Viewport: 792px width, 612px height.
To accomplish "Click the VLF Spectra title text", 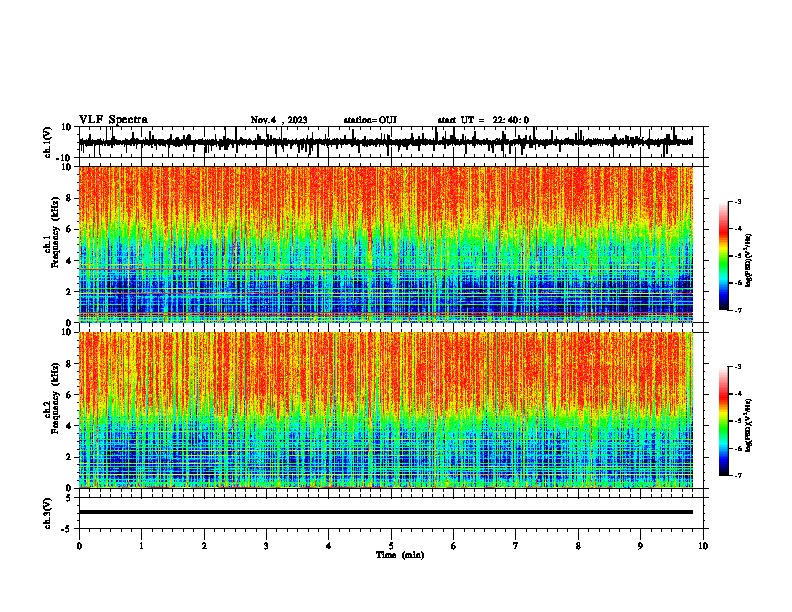I will point(113,120).
